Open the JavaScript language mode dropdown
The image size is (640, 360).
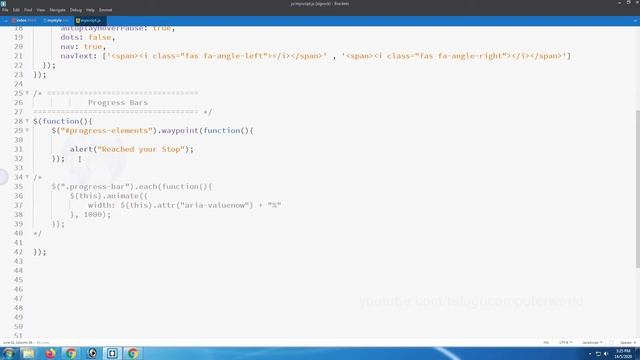592,342
